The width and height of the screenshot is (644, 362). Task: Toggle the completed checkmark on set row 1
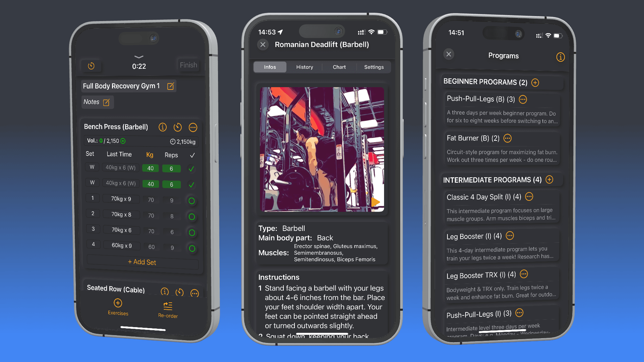(x=192, y=200)
